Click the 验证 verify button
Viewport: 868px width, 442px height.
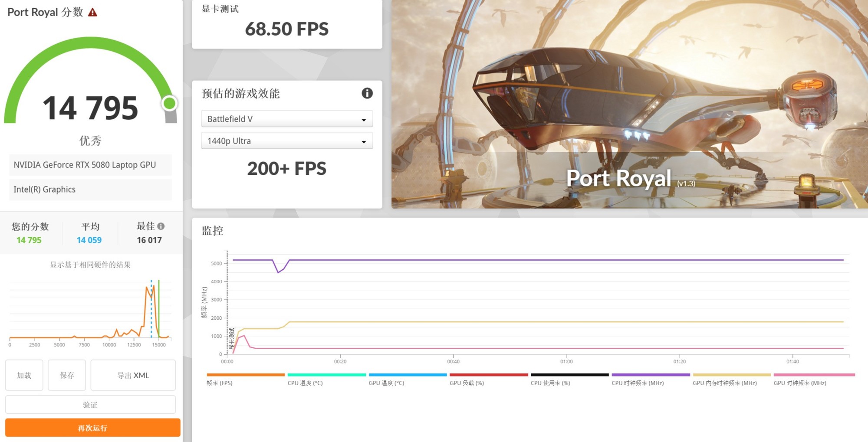(x=90, y=405)
